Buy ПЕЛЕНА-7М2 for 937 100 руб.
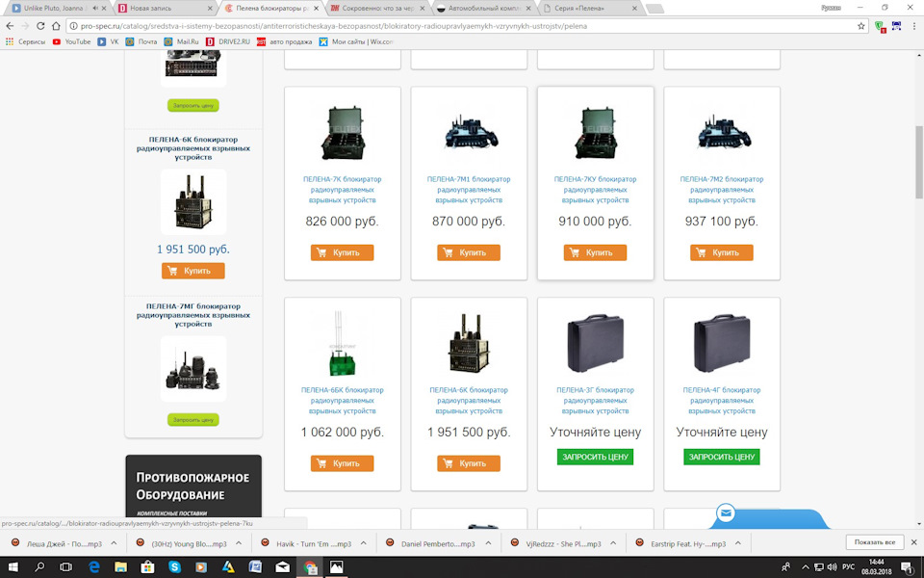The height and width of the screenshot is (578, 924). [x=721, y=252]
